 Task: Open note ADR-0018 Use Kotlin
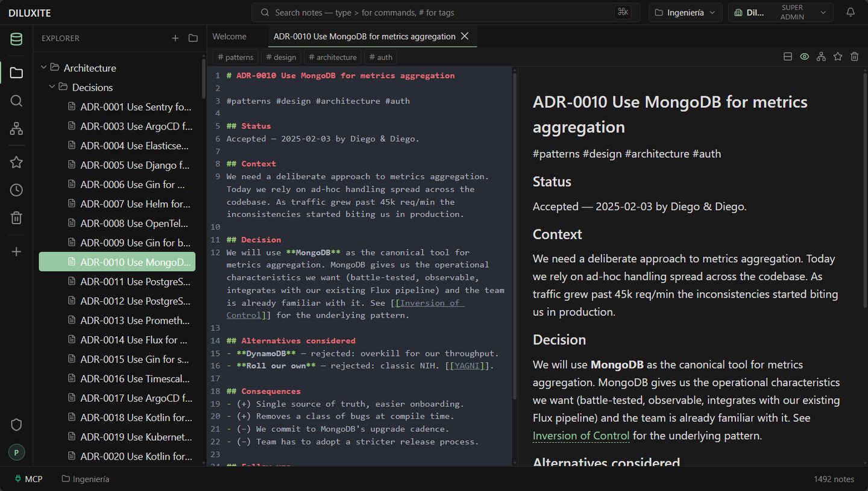point(117,417)
